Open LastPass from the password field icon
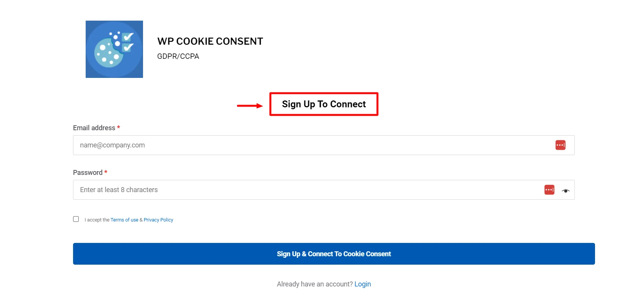644x304 pixels. (x=549, y=189)
